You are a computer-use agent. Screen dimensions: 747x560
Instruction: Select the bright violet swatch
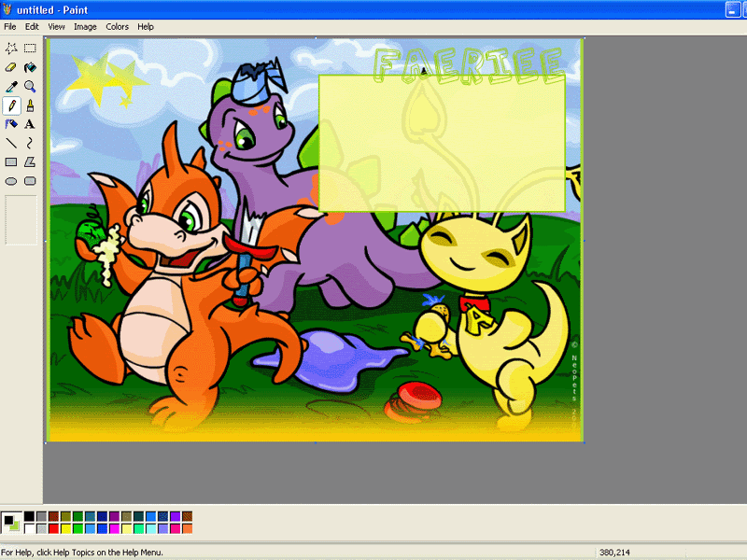176,516
